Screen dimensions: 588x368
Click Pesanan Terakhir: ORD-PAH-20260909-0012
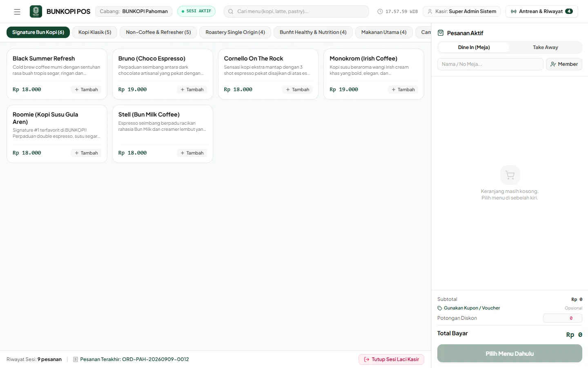click(134, 359)
